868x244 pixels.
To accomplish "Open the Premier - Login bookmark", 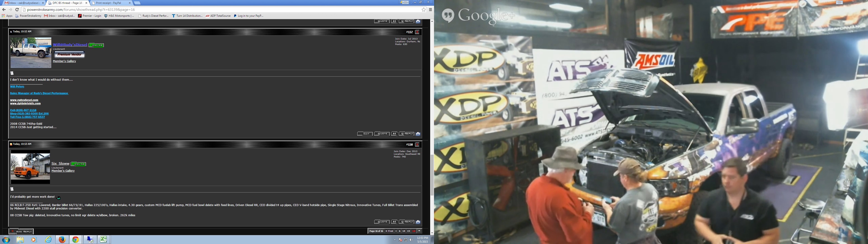I will (90, 16).
